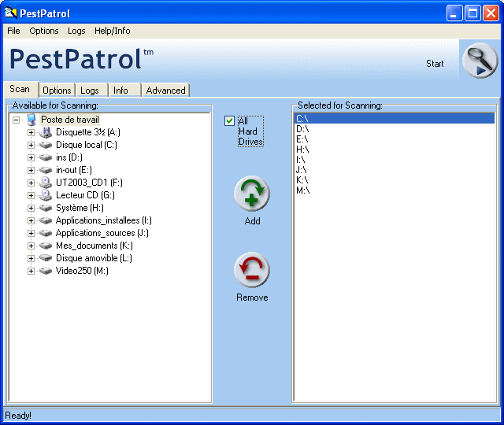504x425 pixels.
Task: Select the Applications_installees (I:) label
Action: click(103, 220)
